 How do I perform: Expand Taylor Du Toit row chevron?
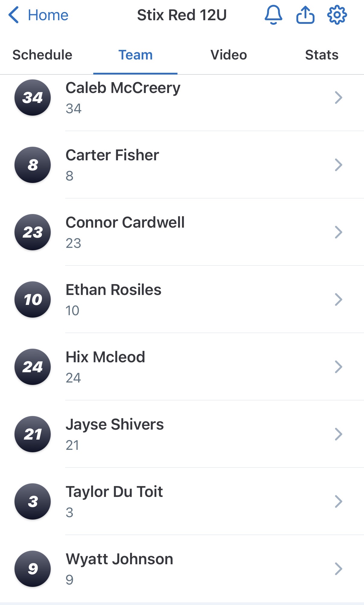click(338, 501)
